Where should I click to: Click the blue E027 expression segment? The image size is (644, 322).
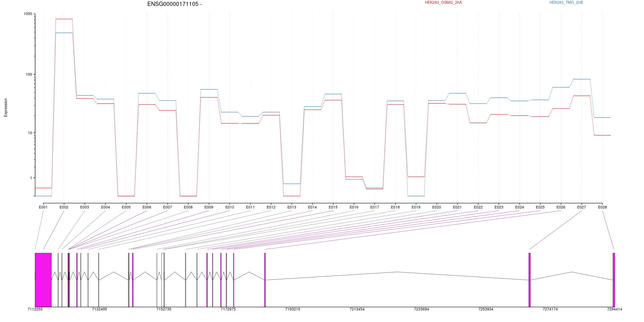click(x=581, y=79)
